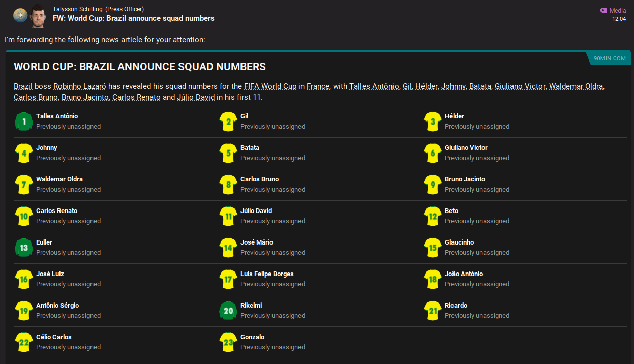Viewport: 634px width, 364px height.
Task: Open the Giuliano Victor link in article text
Action: (x=520, y=86)
